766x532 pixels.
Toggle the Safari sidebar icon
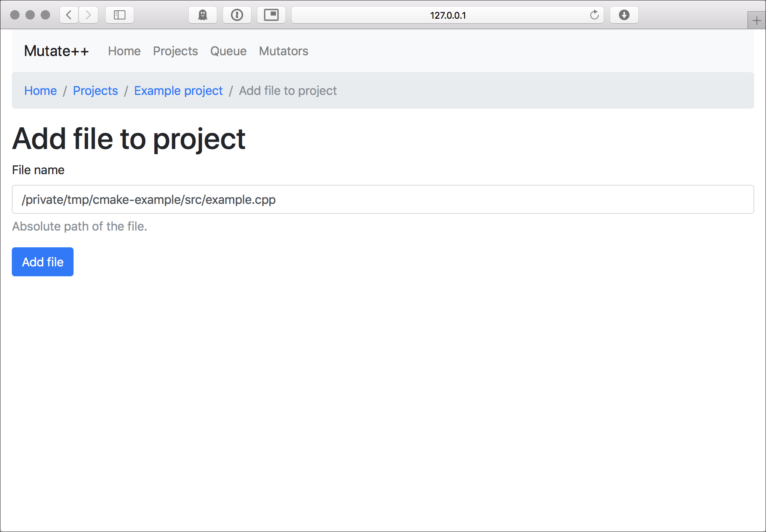(120, 15)
